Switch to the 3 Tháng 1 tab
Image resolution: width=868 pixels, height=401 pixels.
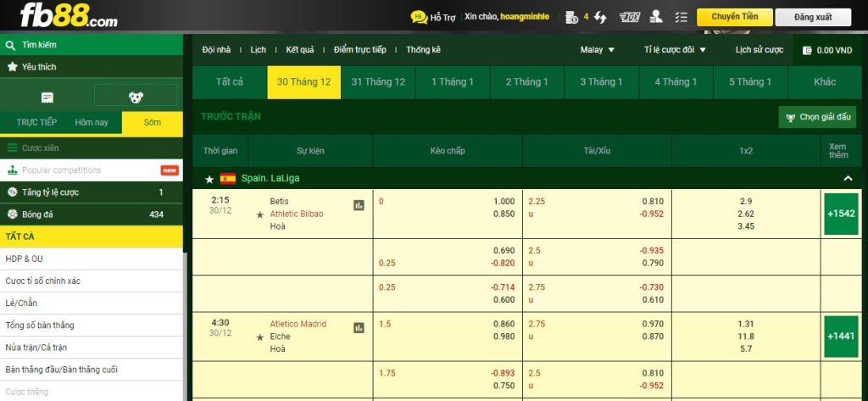(601, 82)
